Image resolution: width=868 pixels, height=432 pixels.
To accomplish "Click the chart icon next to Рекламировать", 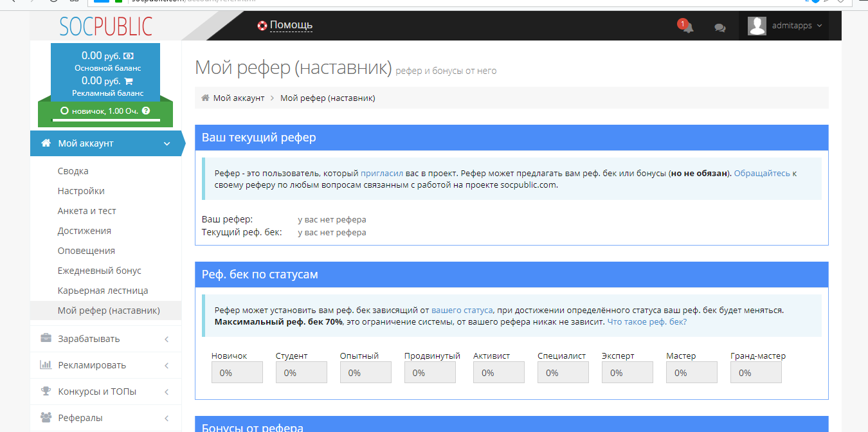I will click(x=45, y=364).
